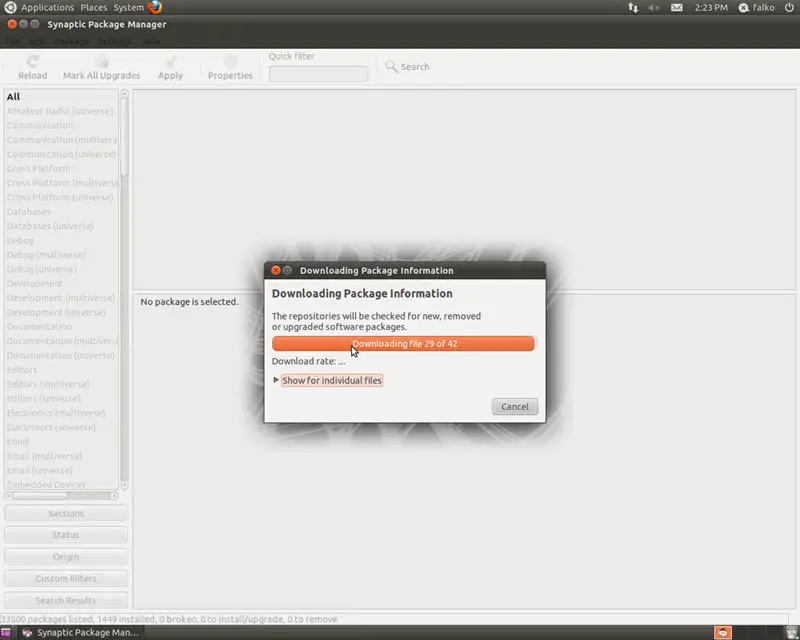The image size is (800, 640).
Task: Select Cross Platform (universe) section
Action: coord(61,197)
